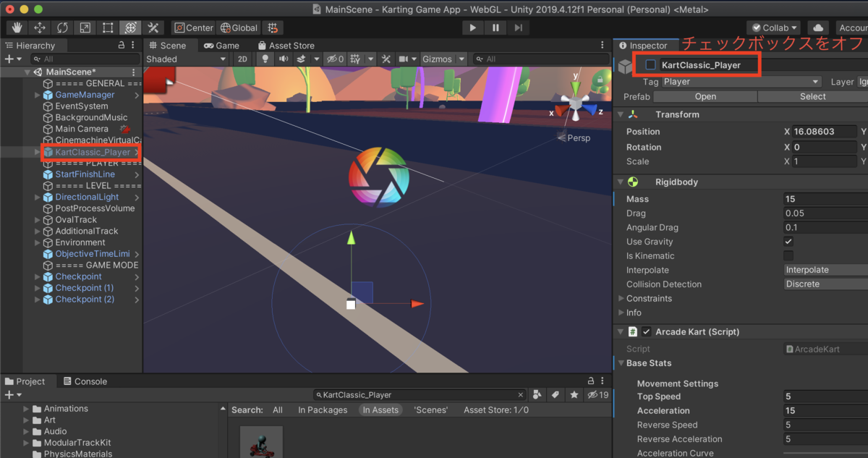Switch to the Game tab
Screen dimensions: 868x458
(221, 45)
